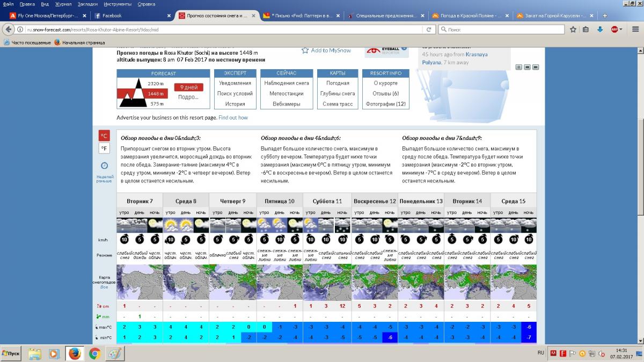644x362 pixels.
Task: Open the media player taskbar icon
Action: pos(54,353)
